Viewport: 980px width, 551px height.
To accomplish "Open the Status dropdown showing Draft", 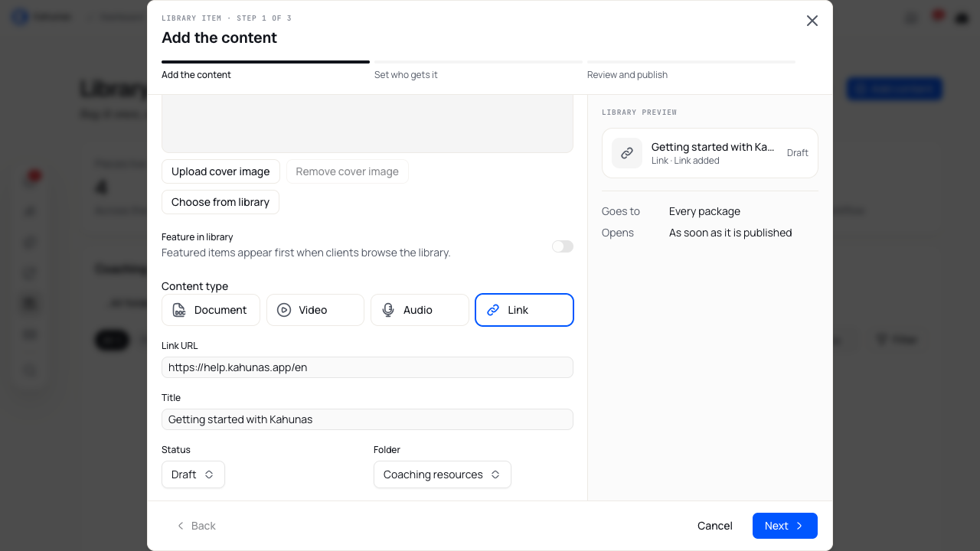I will pos(193,474).
